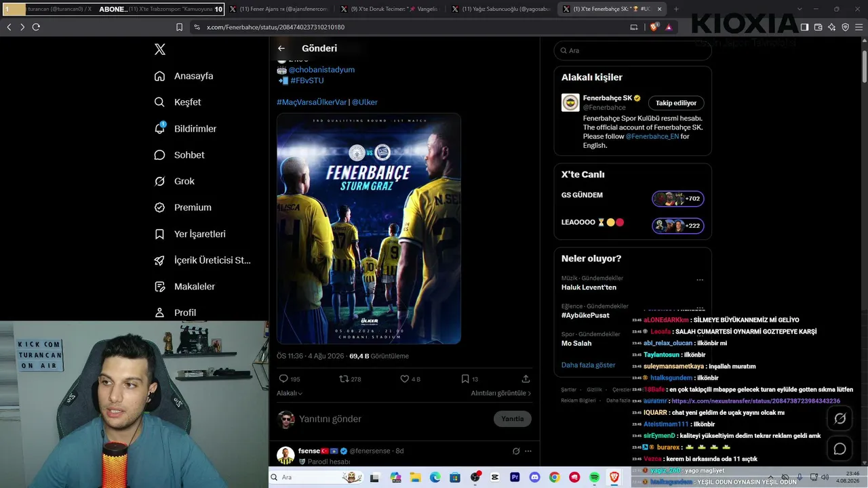Image resolution: width=868 pixels, height=488 pixels.
Task: Click the Yanıtla reply button
Action: [513, 419]
